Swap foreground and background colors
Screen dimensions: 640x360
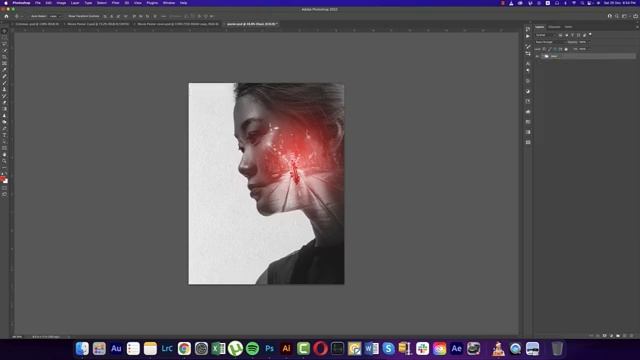[x=6, y=174]
